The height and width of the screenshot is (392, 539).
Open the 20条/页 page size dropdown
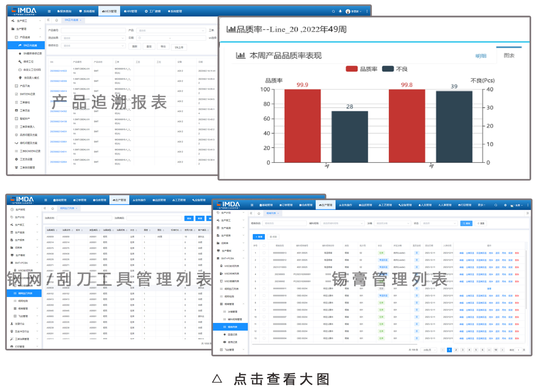click(x=429, y=350)
